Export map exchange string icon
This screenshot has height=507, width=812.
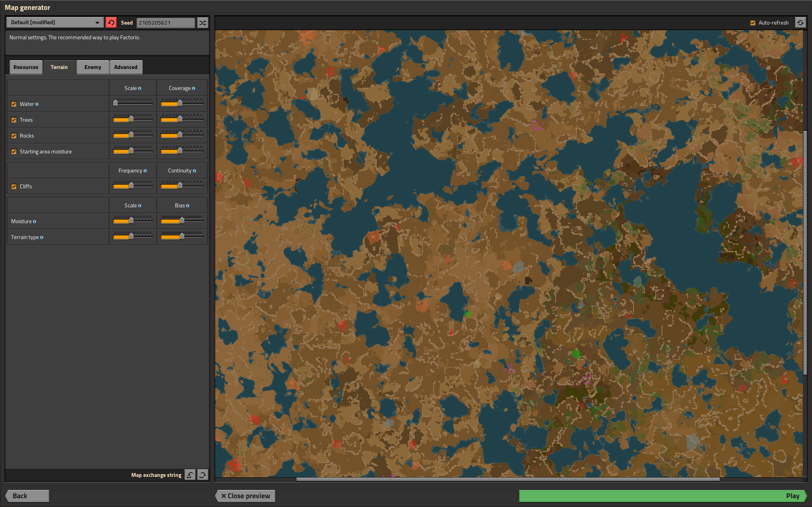pyautogui.click(x=203, y=475)
